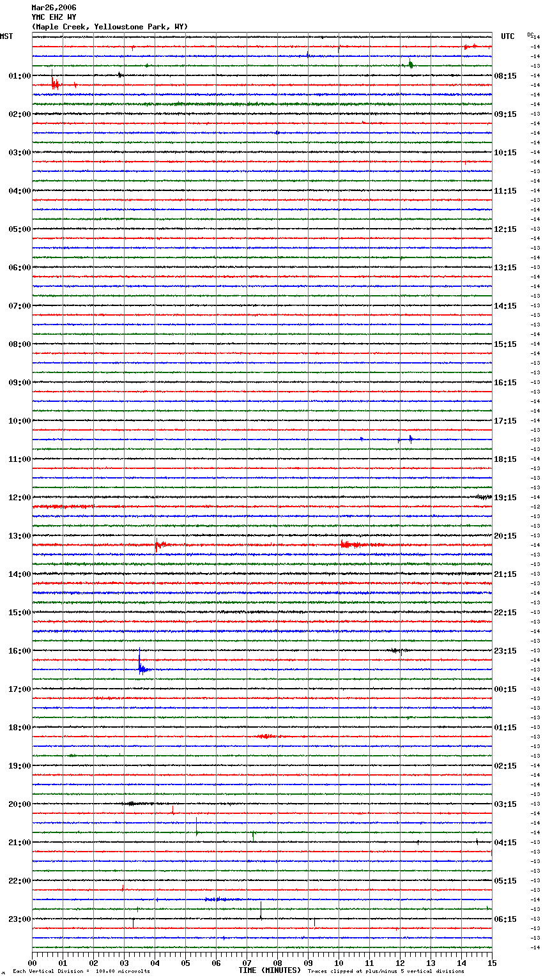Viewport: 543px width, 980px height.
Task: Select the 15:00 MST row label
Action: [19, 613]
